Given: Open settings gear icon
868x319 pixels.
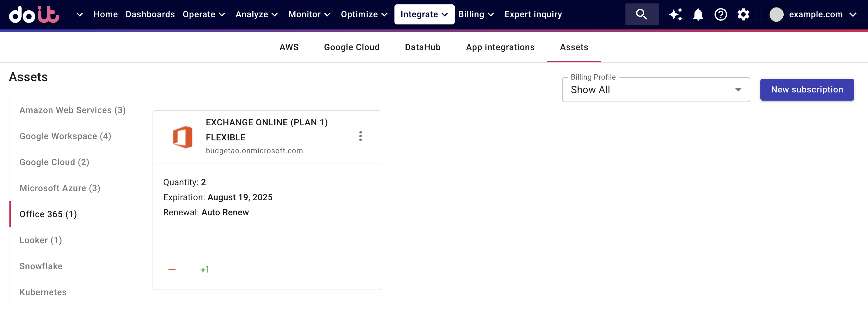Looking at the screenshot, I should (x=743, y=14).
